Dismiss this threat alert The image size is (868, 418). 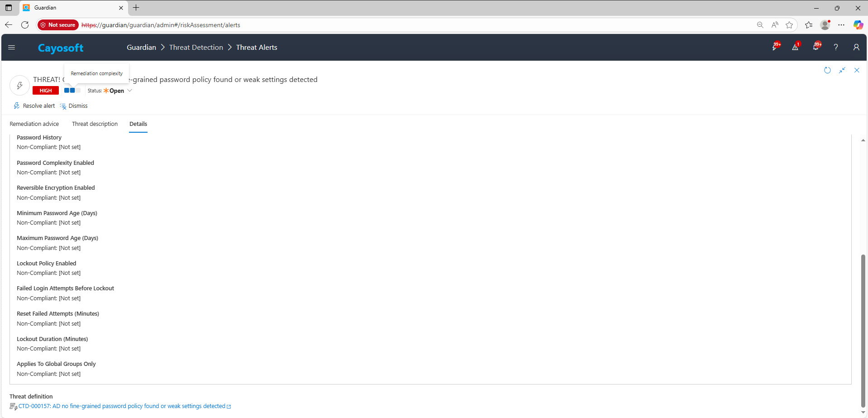74,106
